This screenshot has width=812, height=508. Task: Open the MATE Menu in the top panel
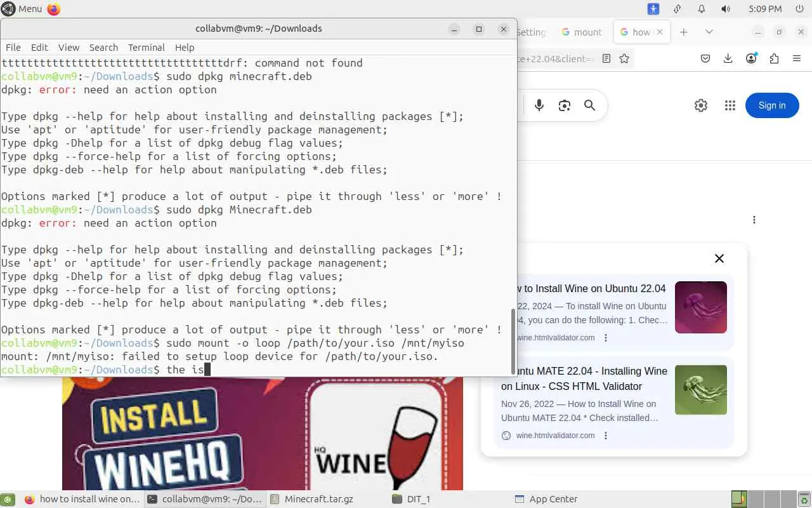tap(22, 9)
